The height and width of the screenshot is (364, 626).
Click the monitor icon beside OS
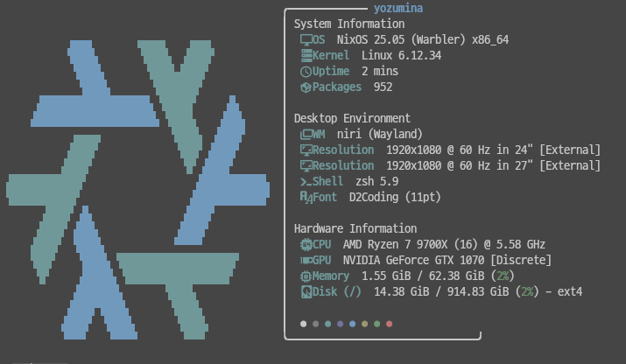306,40
